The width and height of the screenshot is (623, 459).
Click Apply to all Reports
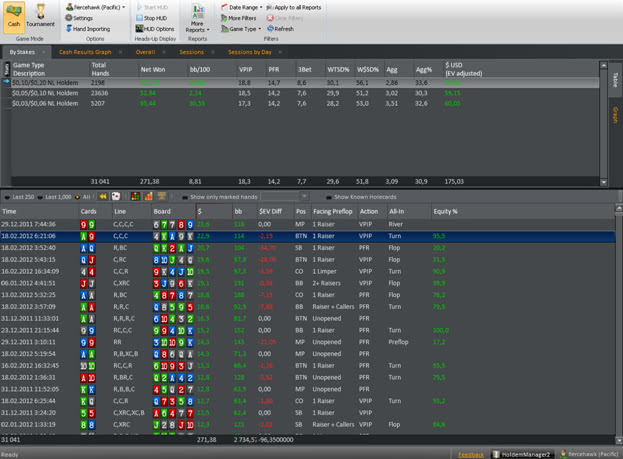coord(294,7)
